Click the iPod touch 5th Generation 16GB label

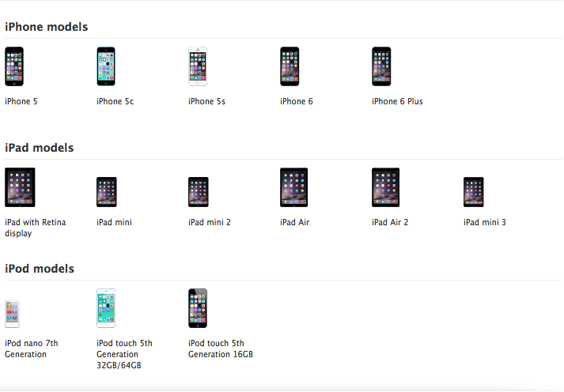221,349
